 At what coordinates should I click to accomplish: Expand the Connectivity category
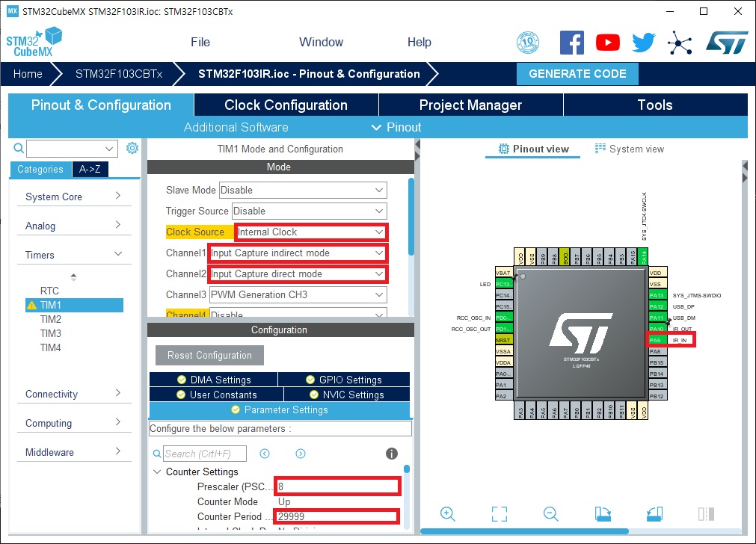(74, 394)
